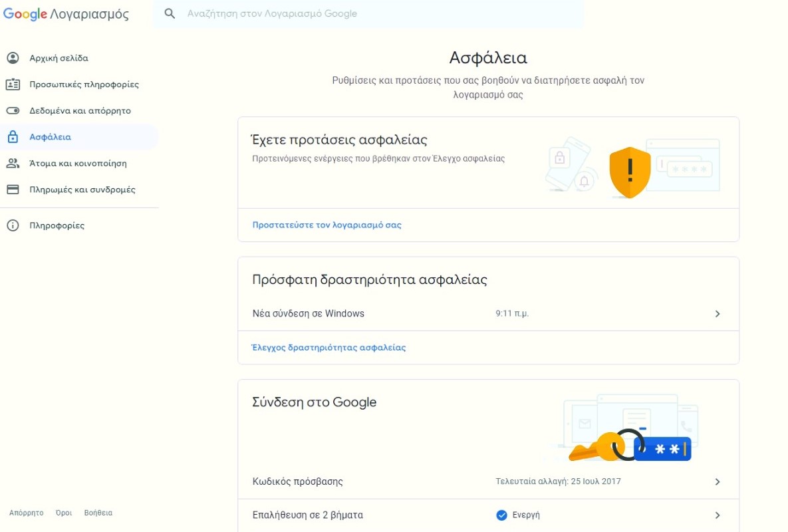The width and height of the screenshot is (788, 532).
Task: Open Δεδομένα και απόρρητο section
Action: coord(79,110)
